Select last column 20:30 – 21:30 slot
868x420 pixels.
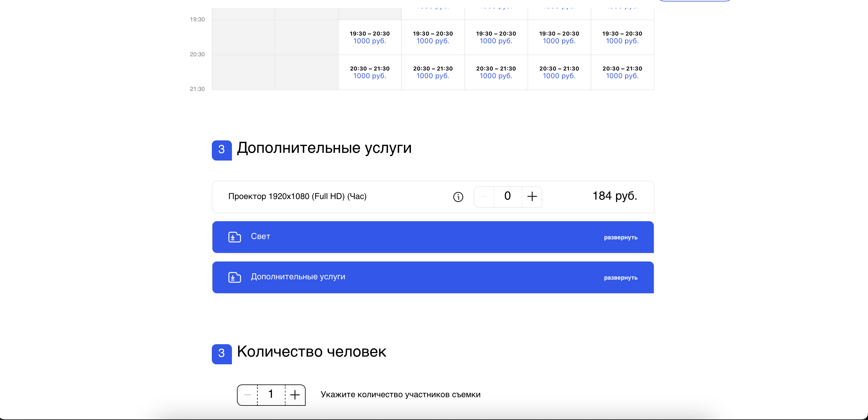[622, 72]
